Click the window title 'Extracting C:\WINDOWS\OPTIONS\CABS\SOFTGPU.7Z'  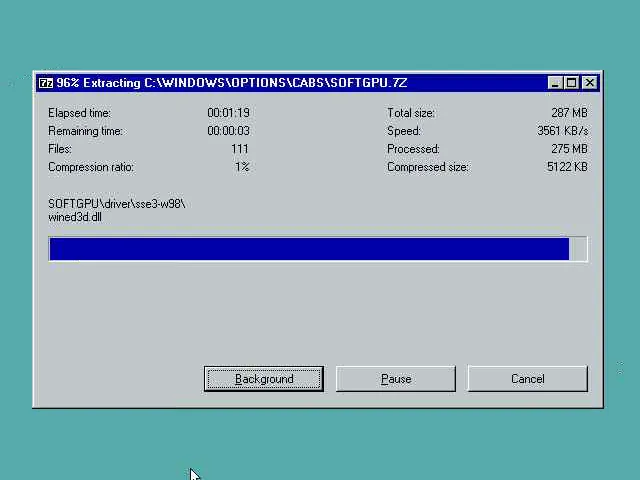245,83
